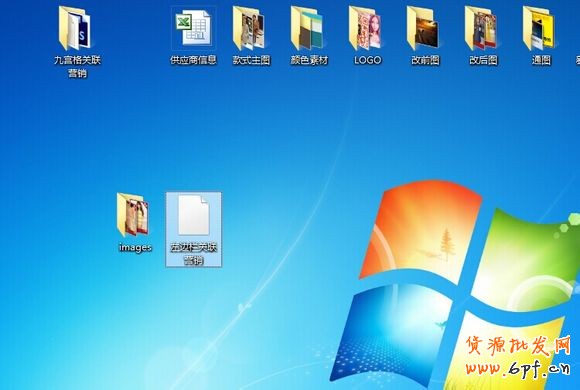Click the 九宫格关联营销 name label
Screen dimensions: 580x390
click(77, 67)
